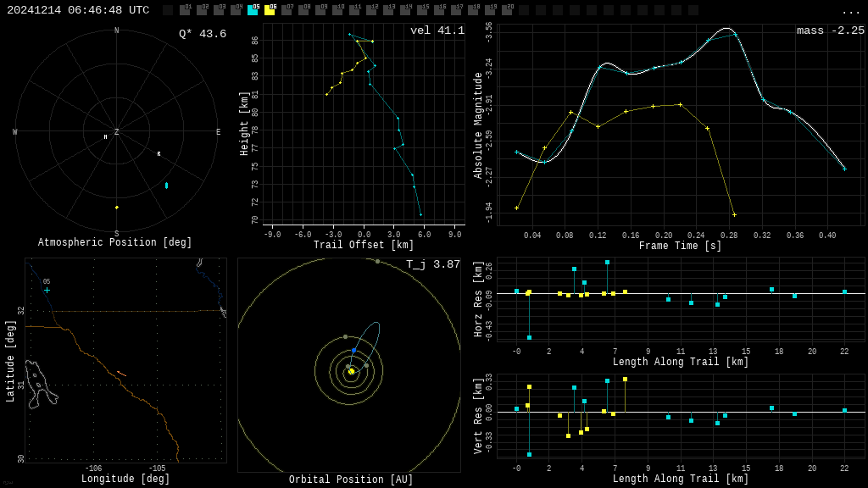Click the UTC timestamp in the header
This screenshot has height=488, width=868.
click(78, 10)
